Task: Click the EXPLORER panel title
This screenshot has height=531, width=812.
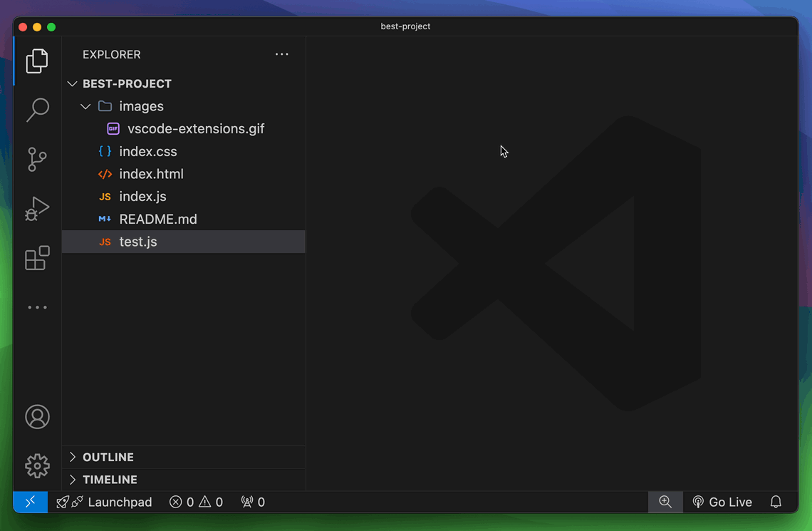Action: (112, 54)
